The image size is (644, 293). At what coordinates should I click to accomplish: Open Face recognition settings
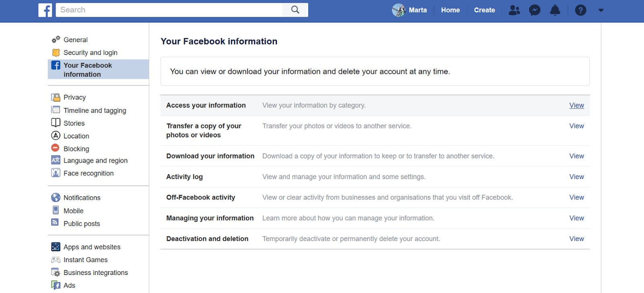click(89, 173)
